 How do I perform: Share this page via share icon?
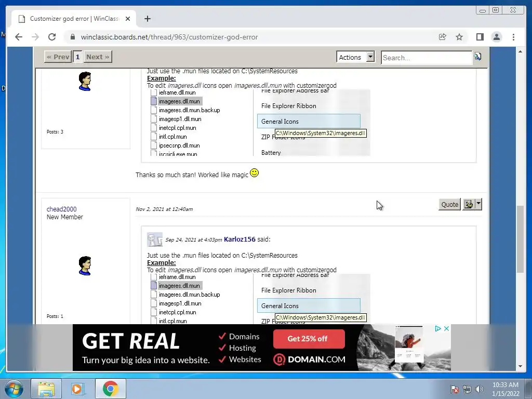pos(443,37)
